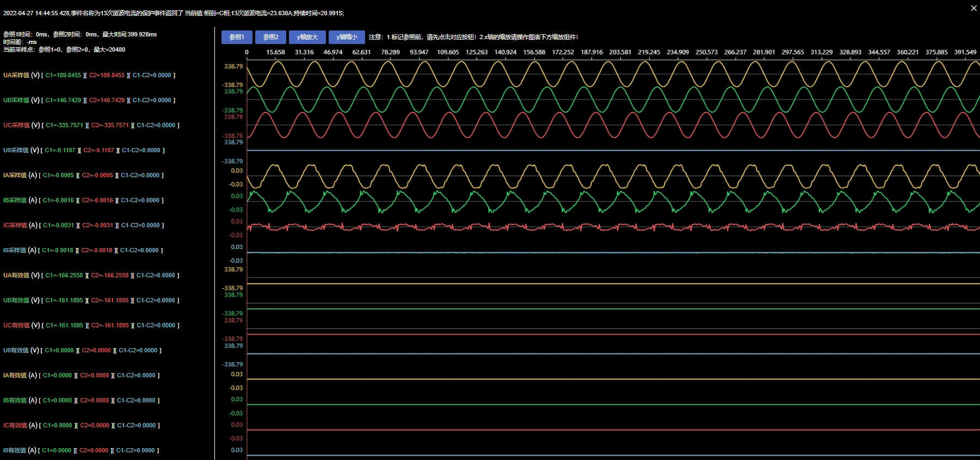Viewport: 980px width, 460px height.
Task: Click the 46.974 time axis tick
Action: (333, 52)
